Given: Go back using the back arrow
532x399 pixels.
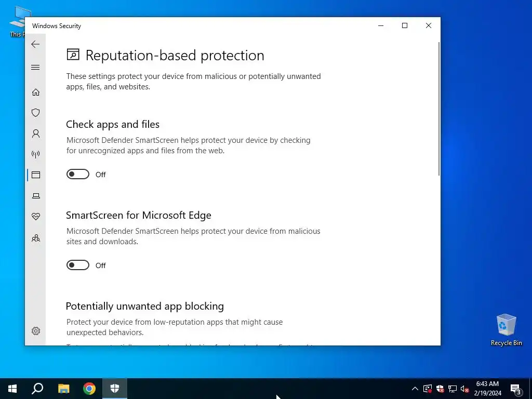Looking at the screenshot, I should tap(35, 44).
